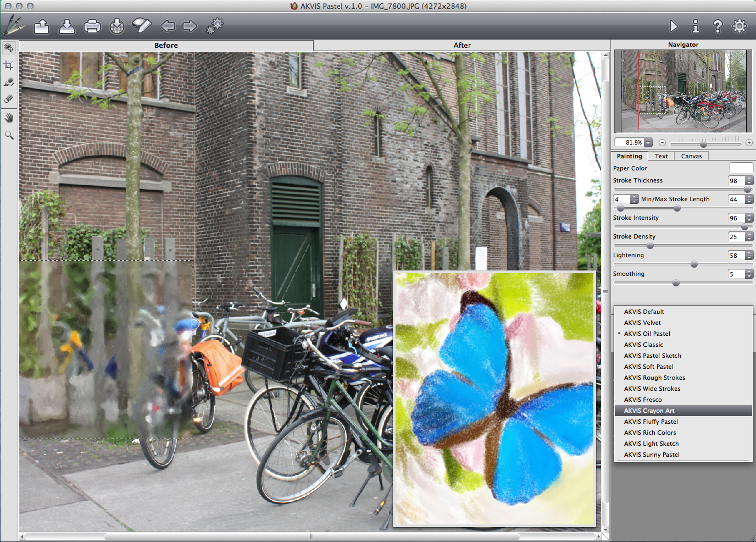The width and height of the screenshot is (756, 542).
Task: Choose the AKVIS Crayon Art preset
Action: tap(649, 411)
